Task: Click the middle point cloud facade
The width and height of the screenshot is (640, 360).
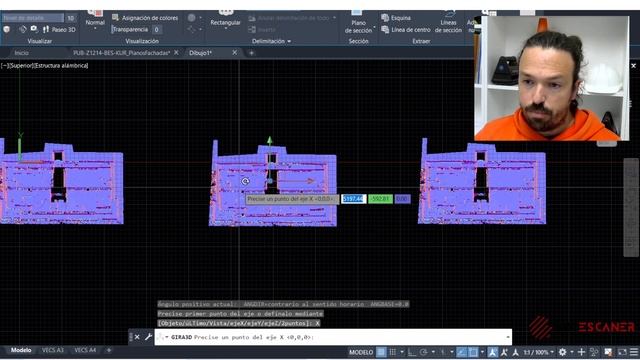Action: pos(273,184)
